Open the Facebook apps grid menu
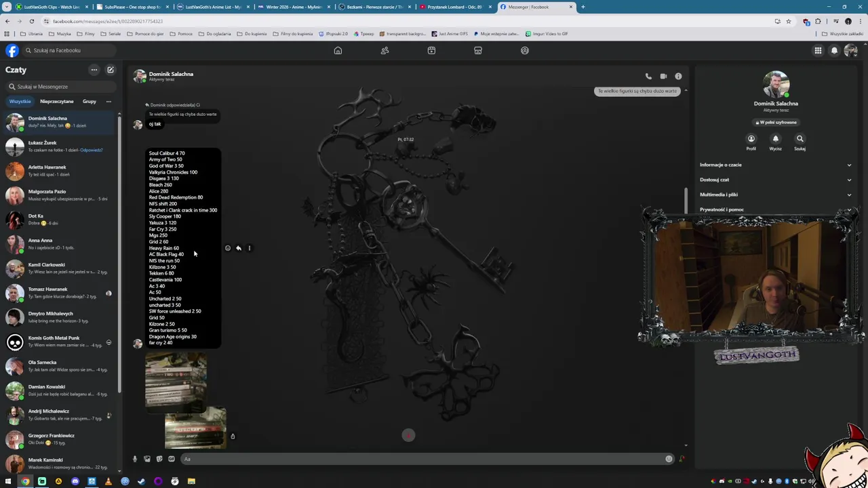868x488 pixels. 818,51
